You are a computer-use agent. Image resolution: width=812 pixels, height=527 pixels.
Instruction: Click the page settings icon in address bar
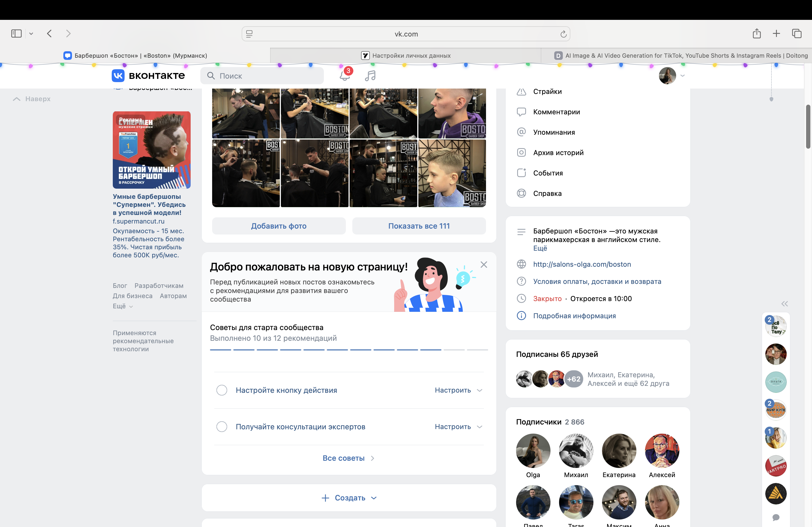coord(249,34)
